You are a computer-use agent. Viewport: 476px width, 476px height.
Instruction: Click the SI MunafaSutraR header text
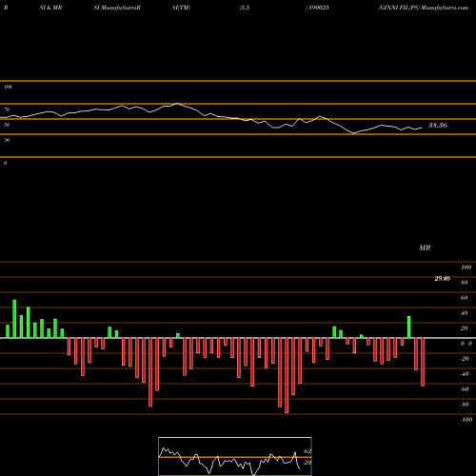[x=117, y=8]
